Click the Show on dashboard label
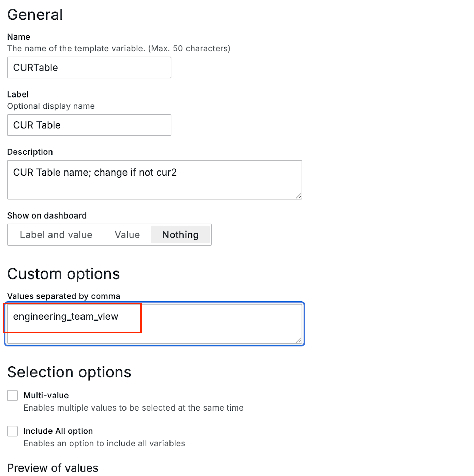The width and height of the screenshot is (474, 476). pyautogui.click(x=47, y=215)
